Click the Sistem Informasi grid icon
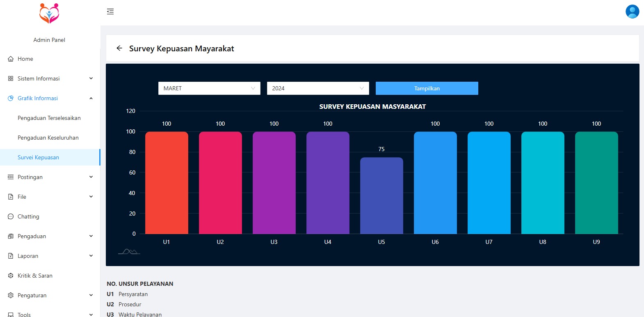The height and width of the screenshot is (317, 644). (11, 78)
